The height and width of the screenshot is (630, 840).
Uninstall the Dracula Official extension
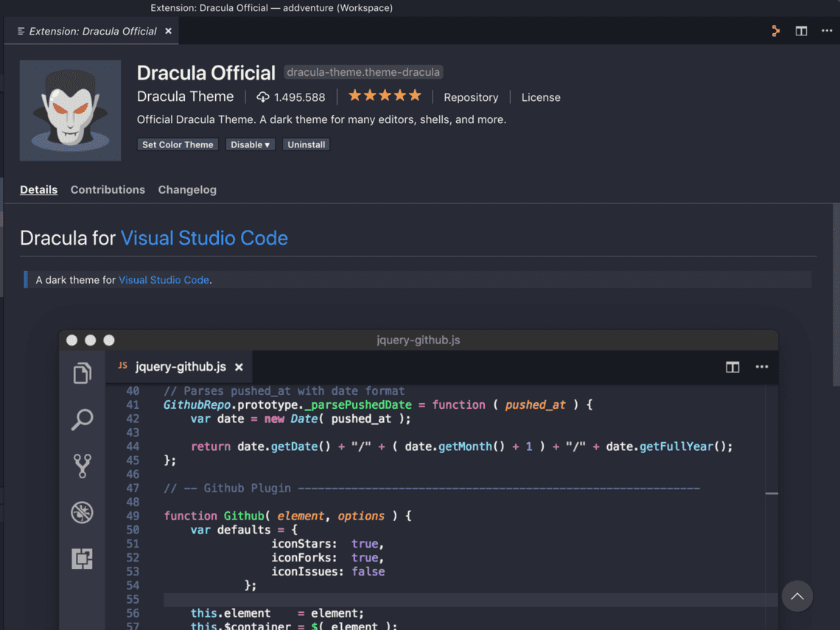[x=306, y=144]
